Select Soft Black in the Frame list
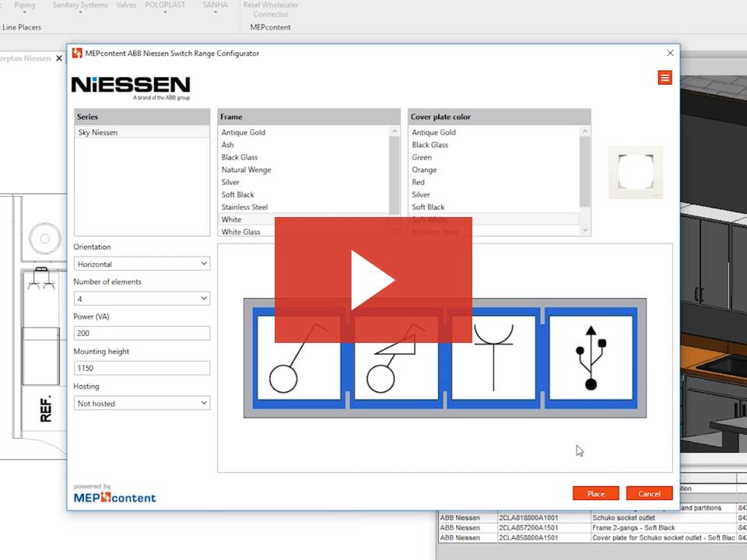Image resolution: width=747 pixels, height=560 pixels. tap(238, 194)
